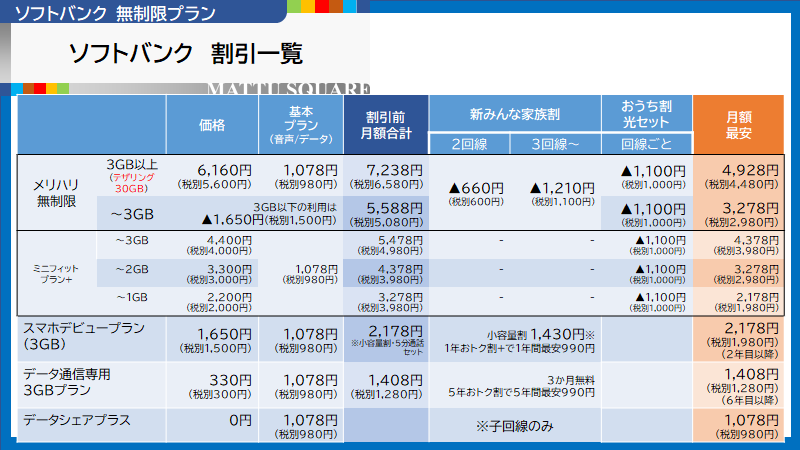Screen dimensions: 800x450
Task: Click the ミニフィット プラン+ row label
Action: pos(56,273)
